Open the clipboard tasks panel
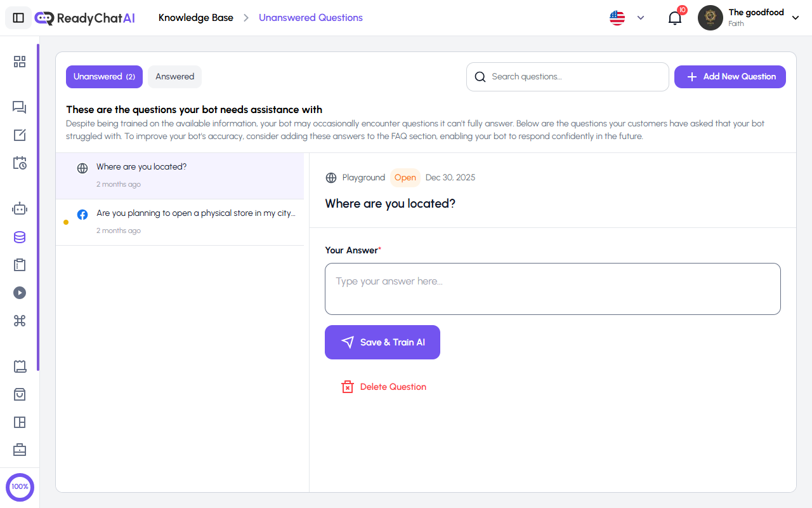Viewport: 812px width, 508px height. (x=20, y=265)
